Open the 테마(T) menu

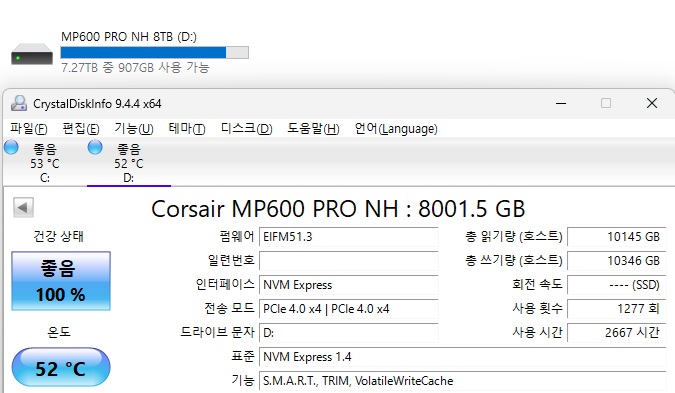(x=187, y=129)
